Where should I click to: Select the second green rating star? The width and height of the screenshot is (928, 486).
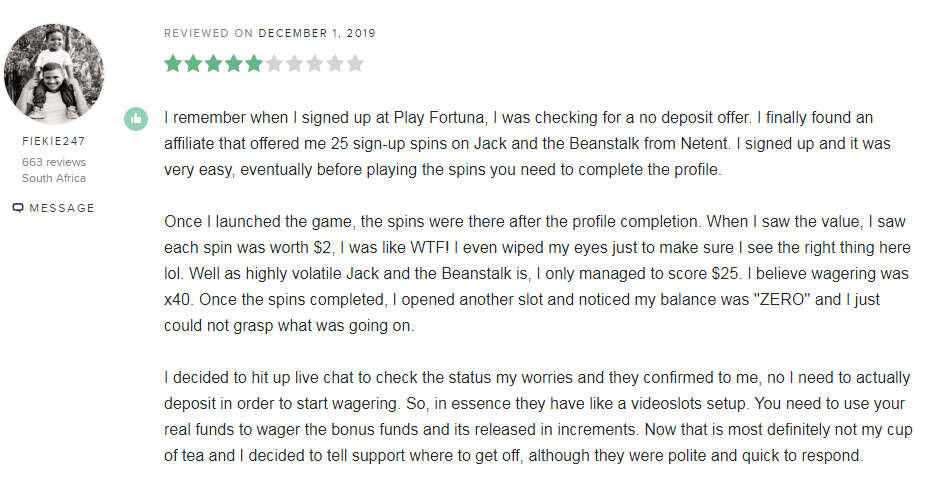click(194, 63)
